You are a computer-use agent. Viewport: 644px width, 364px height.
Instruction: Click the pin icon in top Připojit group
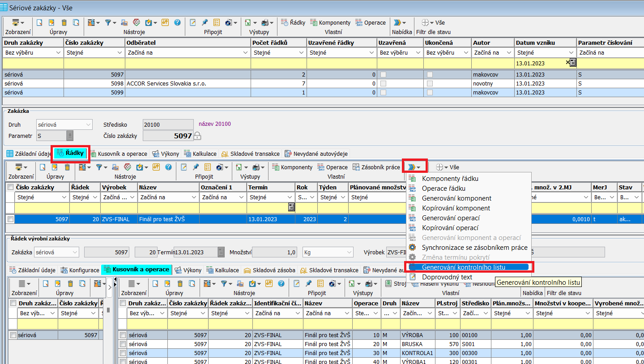(x=205, y=22)
